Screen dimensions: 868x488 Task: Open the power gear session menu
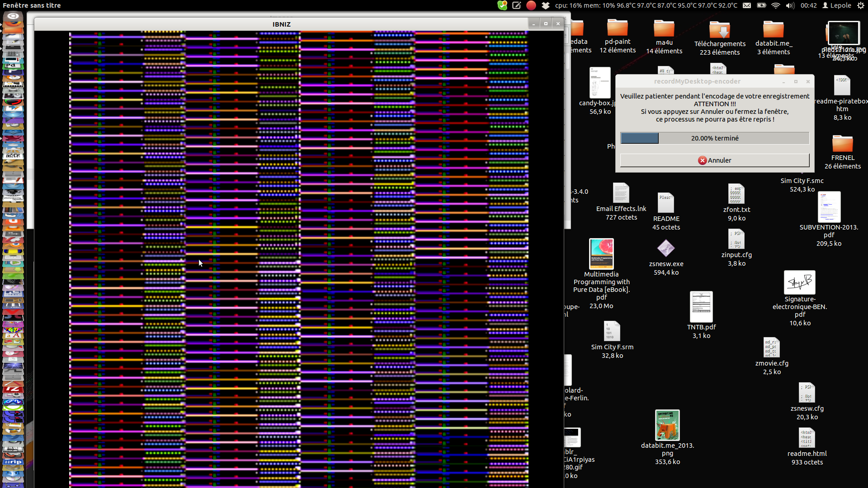pos(861,5)
